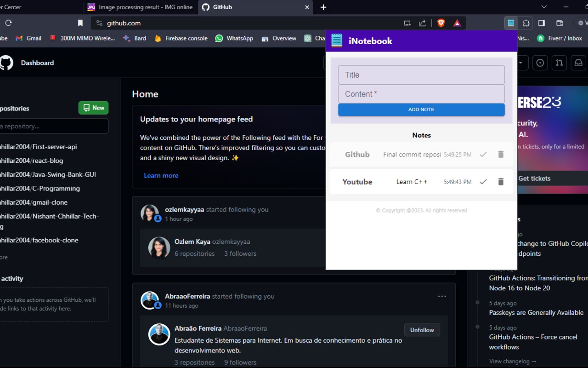Click the cast screen icon in address bar
The width and height of the screenshot is (588, 368).
pos(407,23)
